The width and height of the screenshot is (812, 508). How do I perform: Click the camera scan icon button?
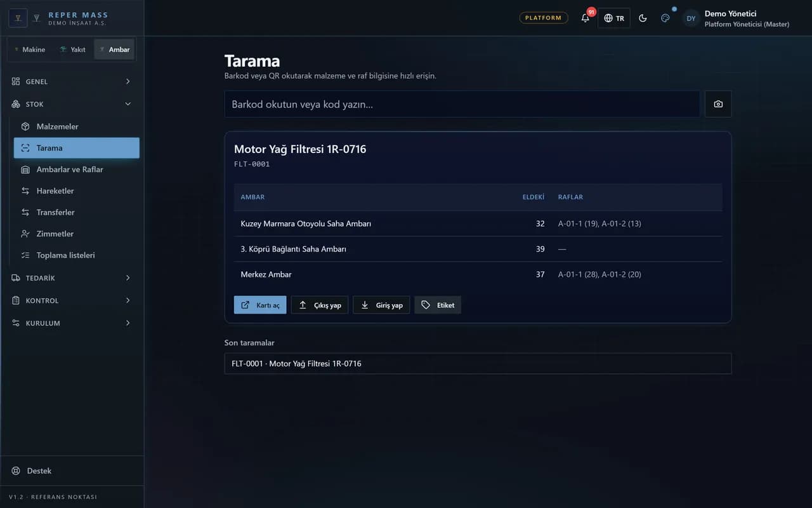click(x=718, y=104)
